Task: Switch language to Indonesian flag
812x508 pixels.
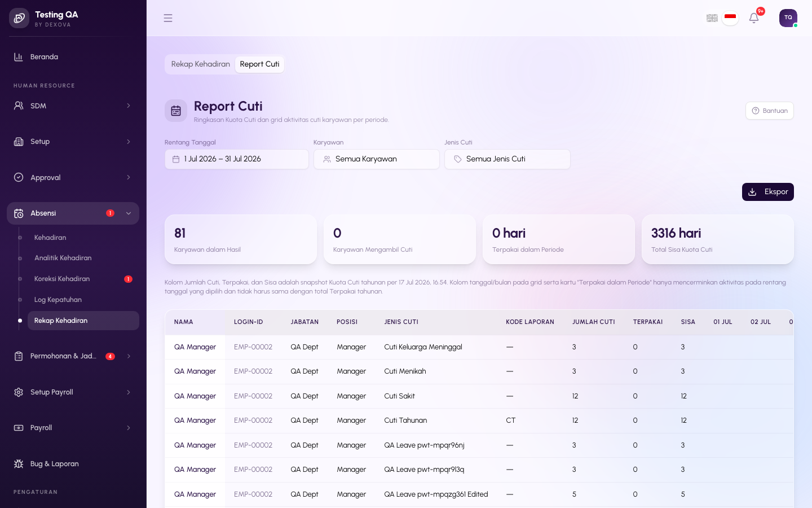Action: tap(730, 18)
